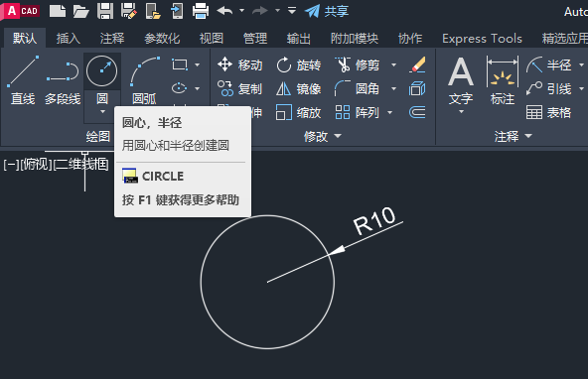Click the [俯视] view control
Viewport: 588px width, 379px height.
[36, 165]
